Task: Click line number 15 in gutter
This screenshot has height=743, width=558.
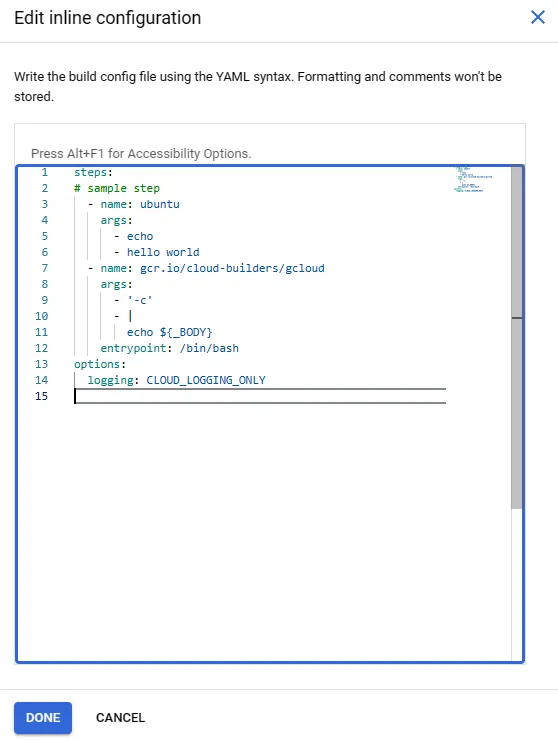Action: coord(42,396)
